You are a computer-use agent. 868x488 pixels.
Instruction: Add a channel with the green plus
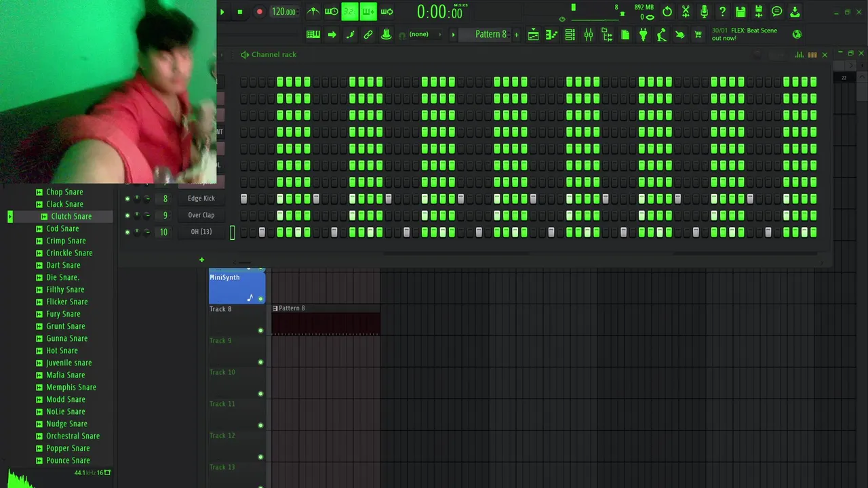coord(201,260)
